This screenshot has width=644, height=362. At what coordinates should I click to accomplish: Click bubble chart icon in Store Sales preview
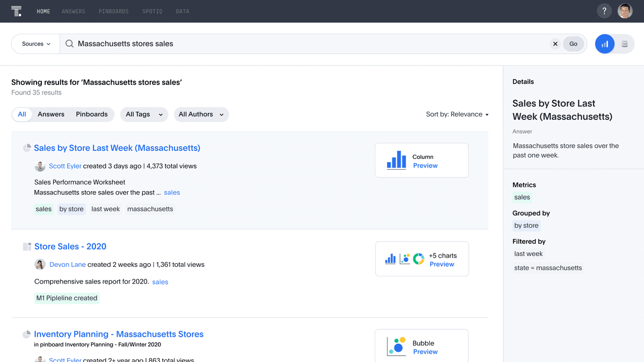pyautogui.click(x=405, y=259)
